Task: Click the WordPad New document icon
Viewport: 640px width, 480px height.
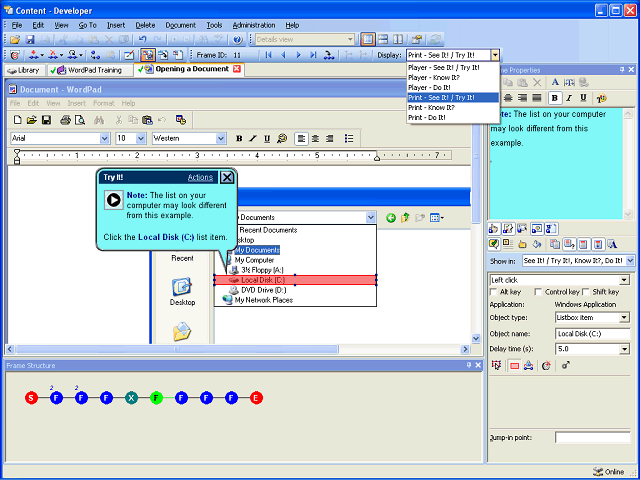Action: point(18,120)
